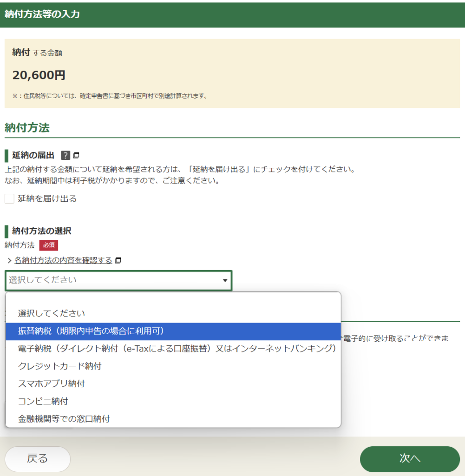Click the 納付方法の選択 section heading
This screenshot has height=476, width=465.
(x=41, y=231)
